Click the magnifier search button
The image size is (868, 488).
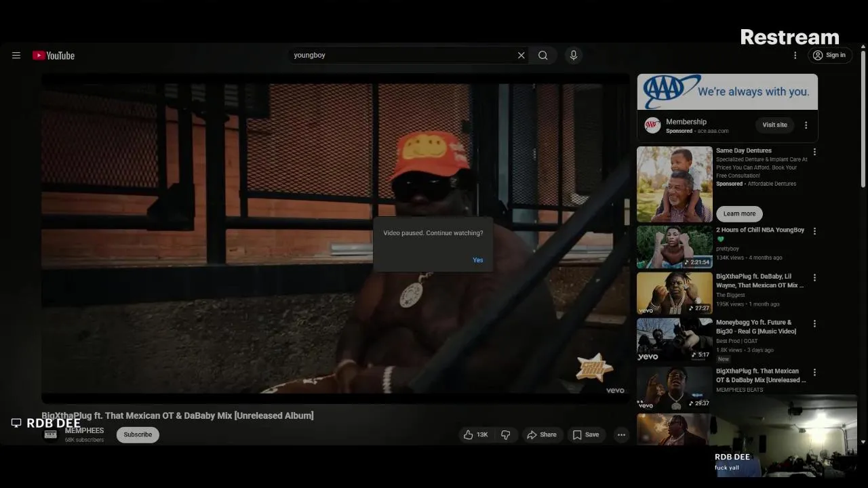[x=543, y=56]
